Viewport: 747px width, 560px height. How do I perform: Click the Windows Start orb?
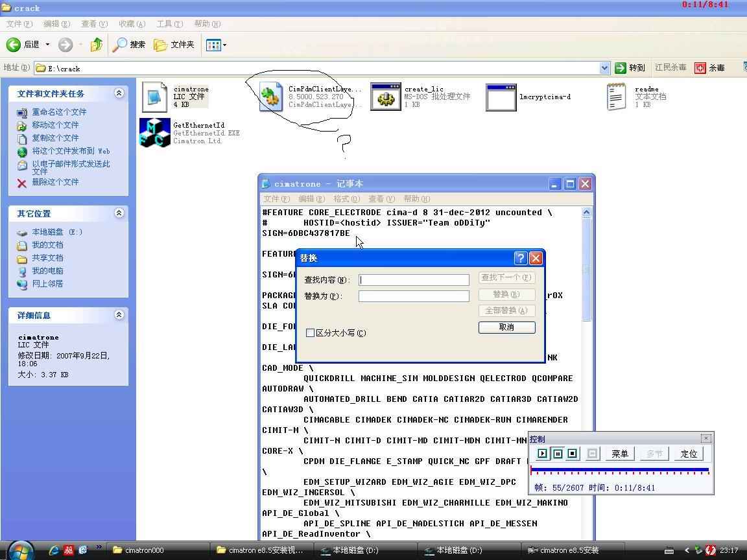click(x=21, y=551)
